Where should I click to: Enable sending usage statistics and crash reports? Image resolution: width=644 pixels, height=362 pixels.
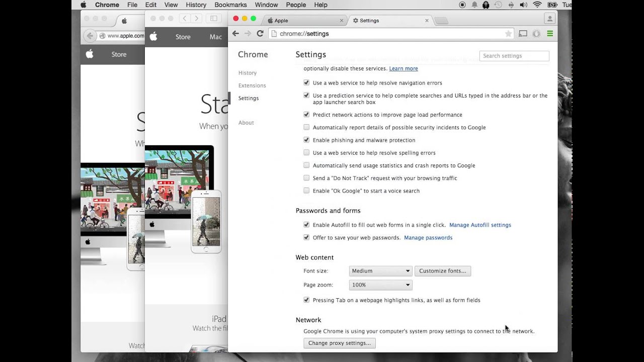(x=306, y=165)
